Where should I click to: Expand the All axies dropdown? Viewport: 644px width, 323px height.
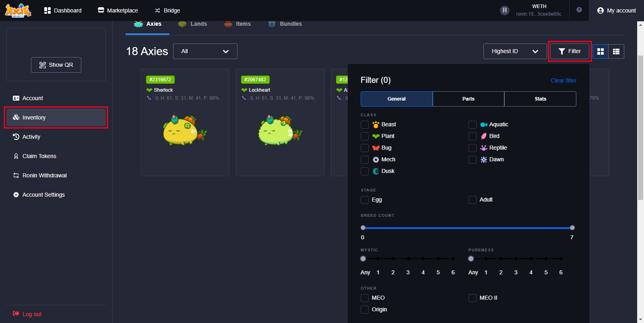click(x=205, y=51)
